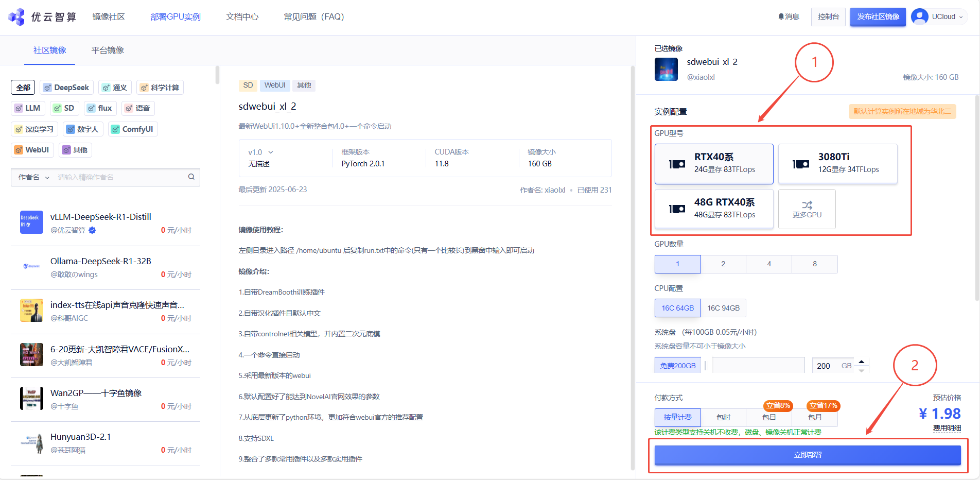Viewport: 980px width, 480px height.
Task: Filter by the ComfyUI tag
Action: [x=133, y=129]
